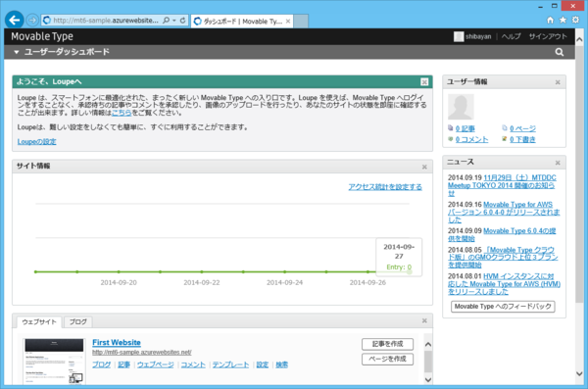Viewport: 588px width, 389px height.
Task: Open the First Website コメント link
Action: pyautogui.click(x=193, y=365)
